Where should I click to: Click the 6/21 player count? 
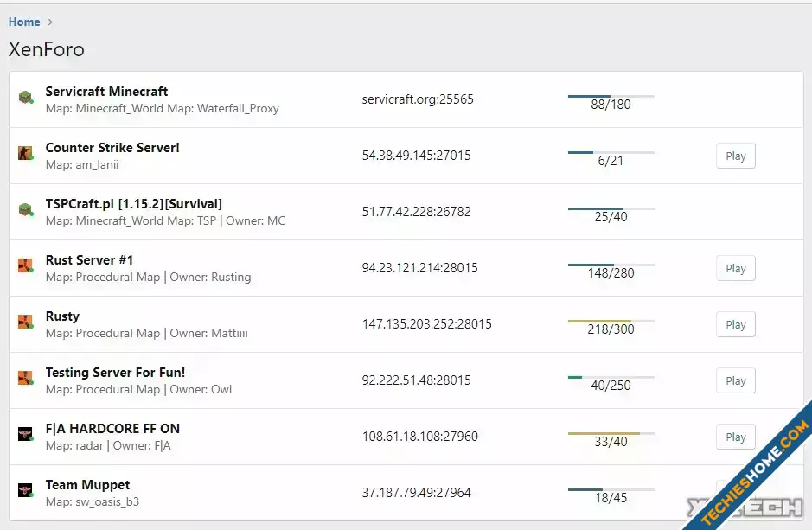[611, 161]
